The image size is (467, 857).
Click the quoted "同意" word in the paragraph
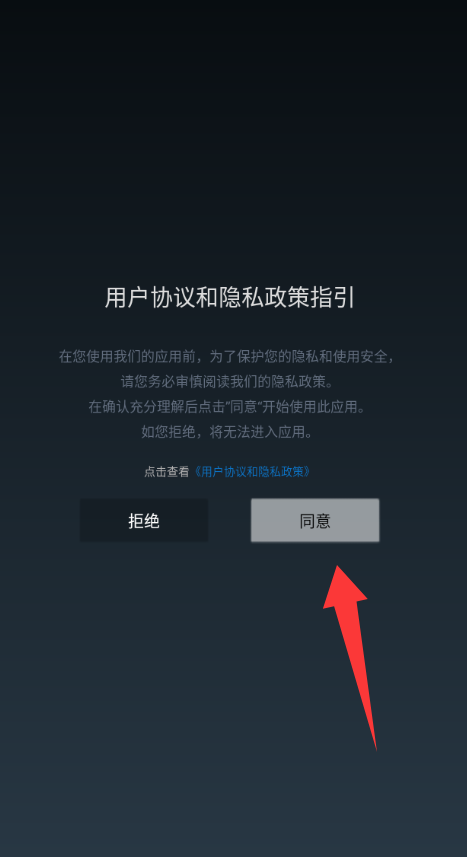[x=242, y=407]
